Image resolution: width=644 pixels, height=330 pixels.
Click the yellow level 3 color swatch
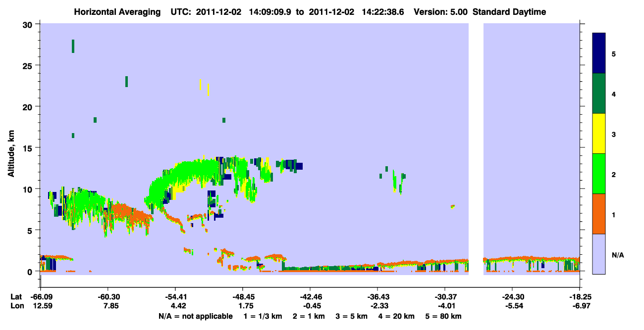coord(599,134)
